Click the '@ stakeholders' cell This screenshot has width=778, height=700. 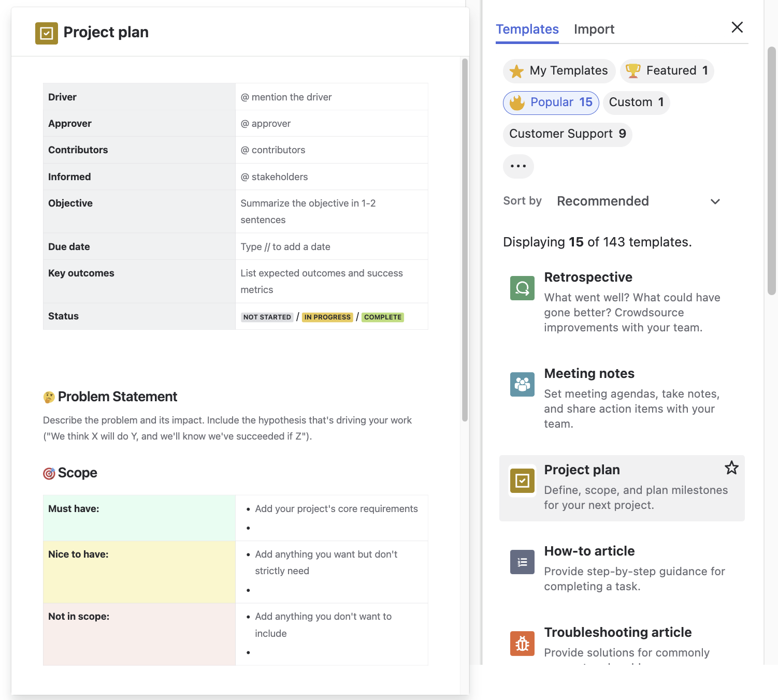click(332, 177)
